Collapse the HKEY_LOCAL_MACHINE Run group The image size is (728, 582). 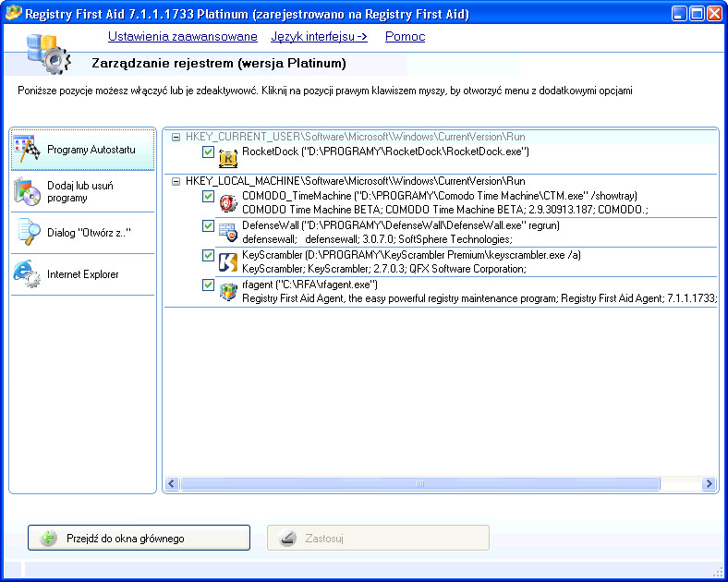(x=176, y=181)
